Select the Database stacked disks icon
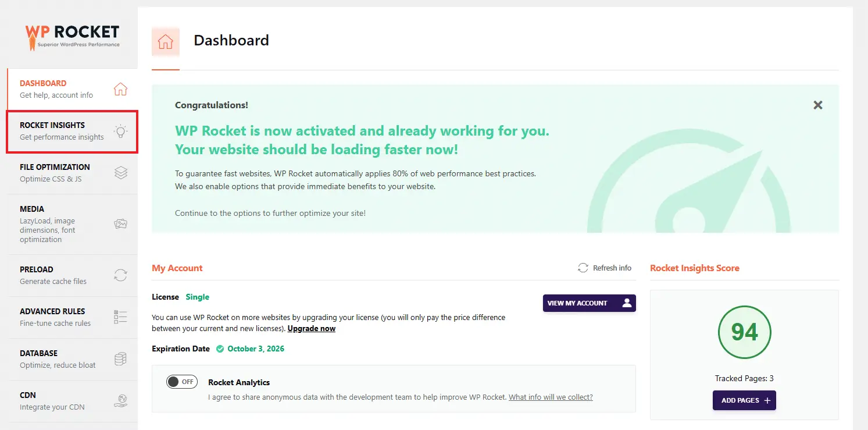Screen dimensions: 868x430 (120, 358)
